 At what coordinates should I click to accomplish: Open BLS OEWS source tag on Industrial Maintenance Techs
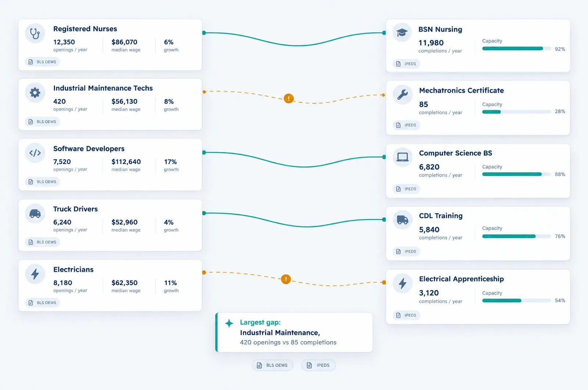[43, 122]
